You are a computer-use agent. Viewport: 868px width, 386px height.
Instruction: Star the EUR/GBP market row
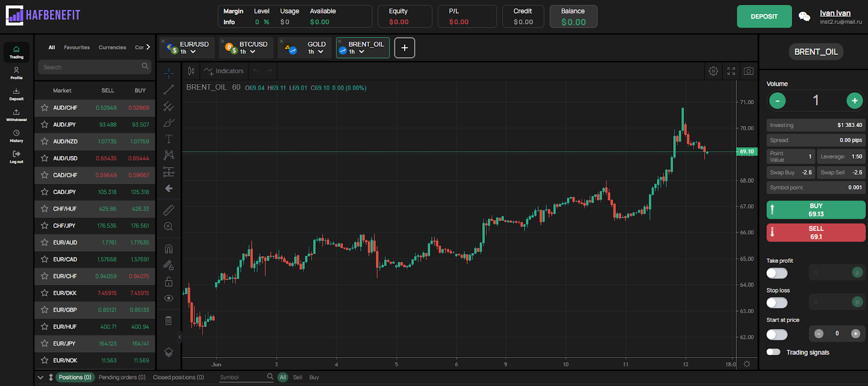coord(44,309)
